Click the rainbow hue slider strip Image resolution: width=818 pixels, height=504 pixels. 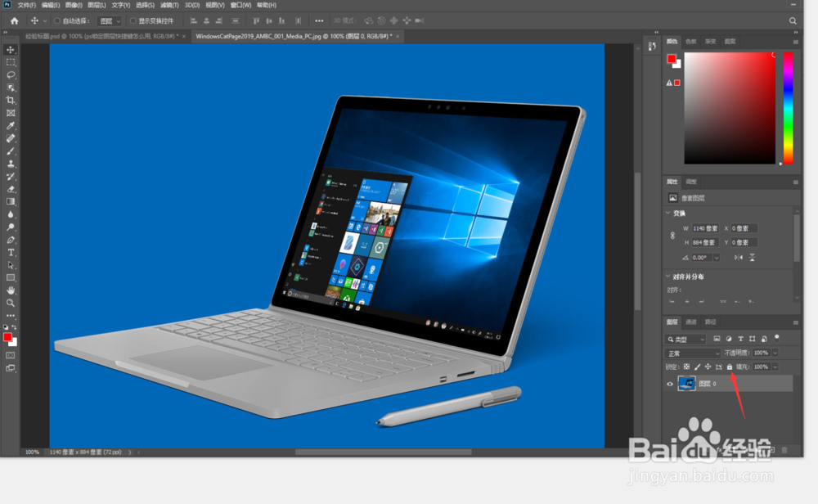click(x=789, y=108)
